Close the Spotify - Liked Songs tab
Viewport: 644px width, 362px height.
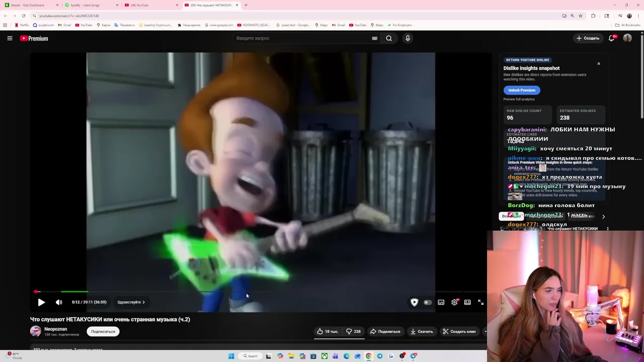[x=117, y=5]
